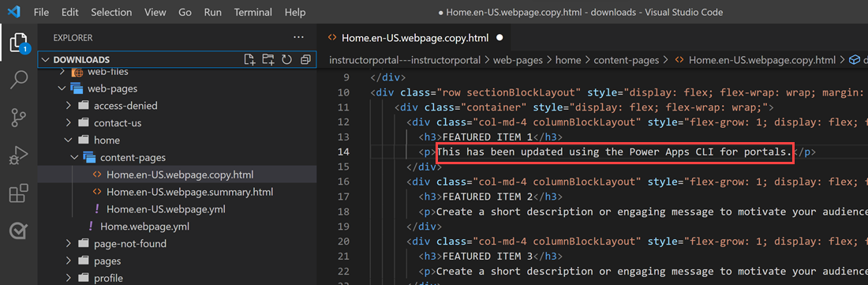Click content-pages in editor breadcrumb
This screenshot has height=285, width=868.
(627, 60)
